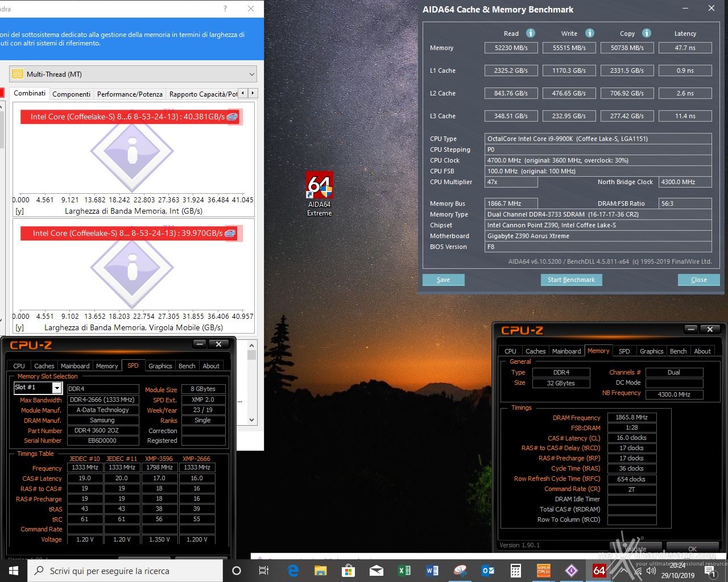Switch to SiSoftware Sandra in the taskbar
This screenshot has height=582, width=728.
tap(571, 571)
